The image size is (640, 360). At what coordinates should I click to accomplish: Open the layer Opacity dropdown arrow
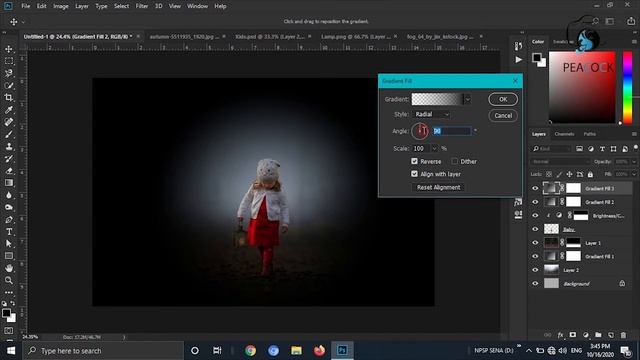pyautogui.click(x=634, y=162)
